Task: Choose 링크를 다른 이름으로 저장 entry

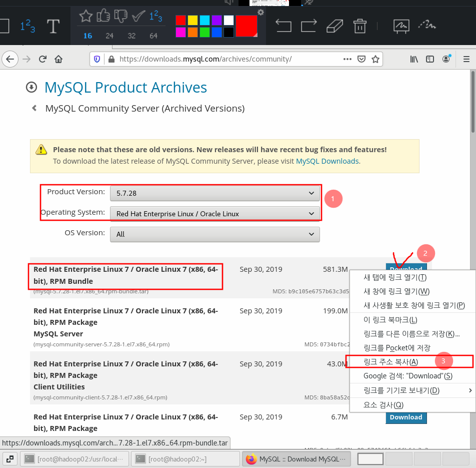Action: point(412,334)
